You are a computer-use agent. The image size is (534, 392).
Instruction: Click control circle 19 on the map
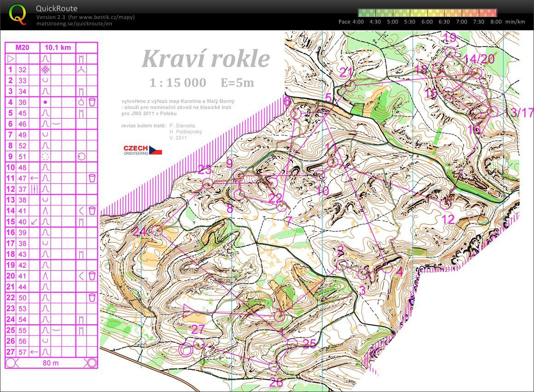[450, 52]
